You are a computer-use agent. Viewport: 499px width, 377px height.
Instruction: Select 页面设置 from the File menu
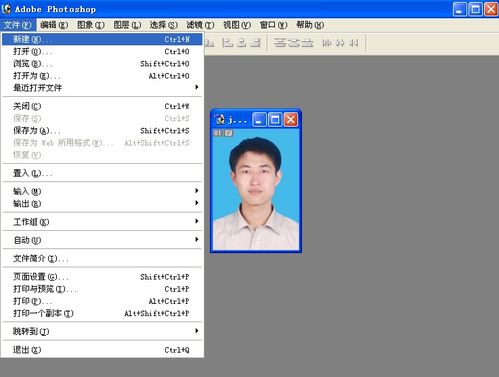click(x=102, y=277)
